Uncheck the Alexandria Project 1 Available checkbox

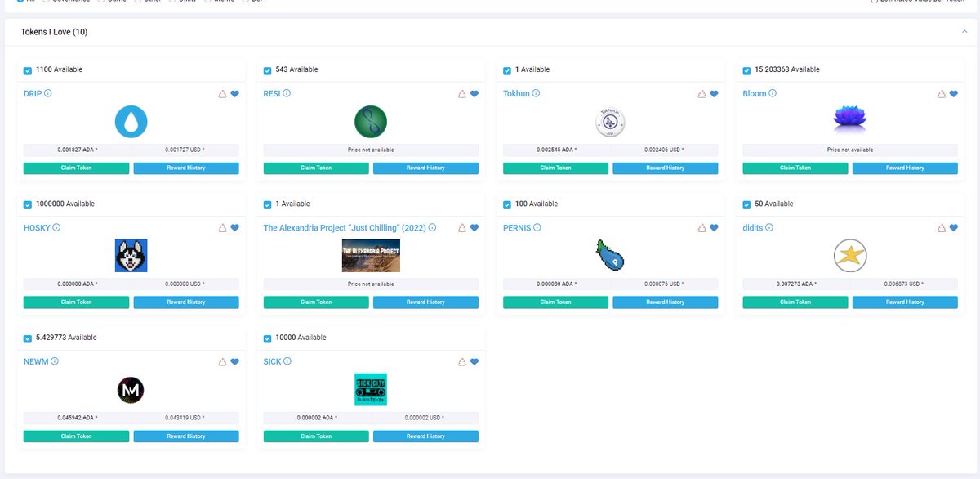268,204
